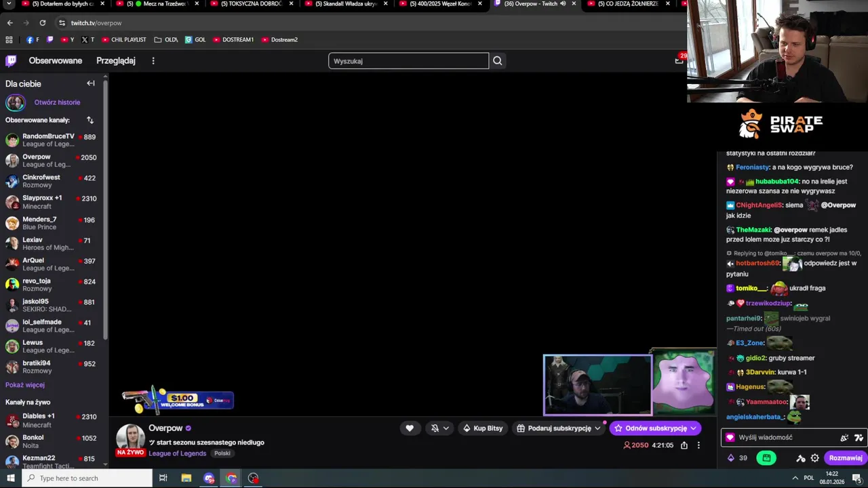Screen dimensions: 868x488
Task: Expand Podaruj subskrypcję dropdown
Action: point(597,428)
